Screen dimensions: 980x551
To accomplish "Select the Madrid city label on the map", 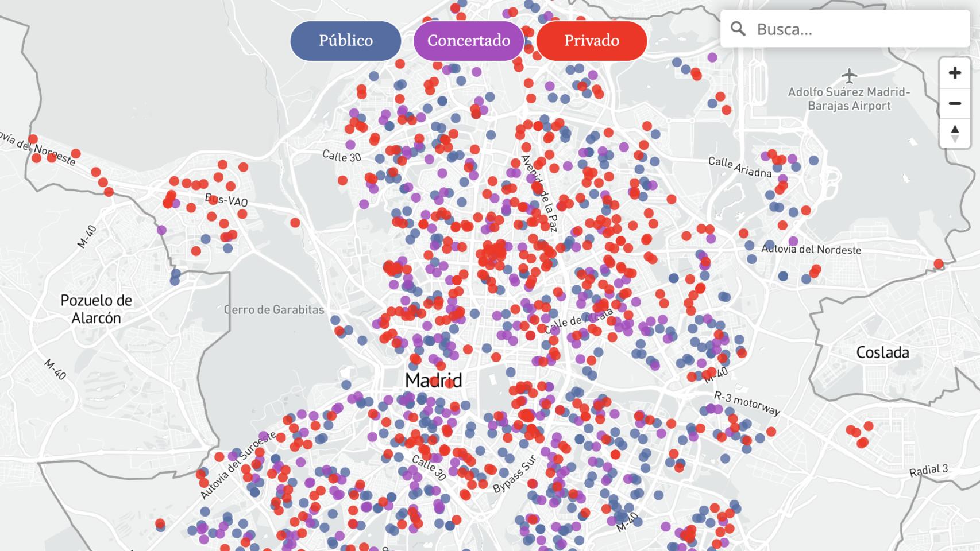I will click(433, 380).
